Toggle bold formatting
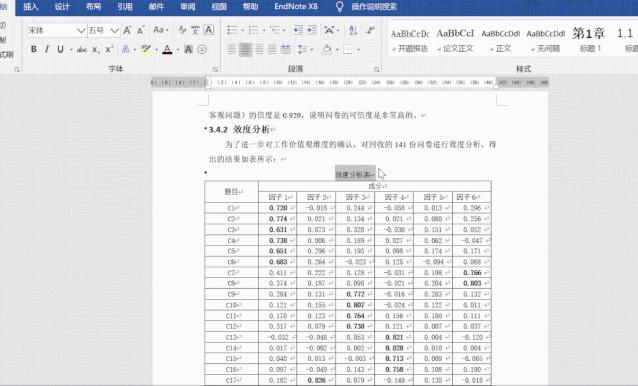The image size is (638, 386). click(x=34, y=50)
